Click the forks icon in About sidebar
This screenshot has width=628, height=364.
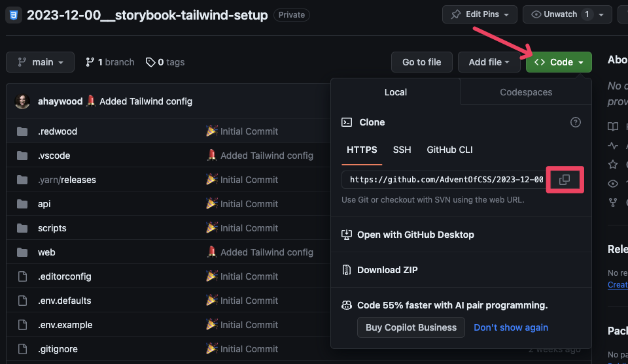point(613,203)
